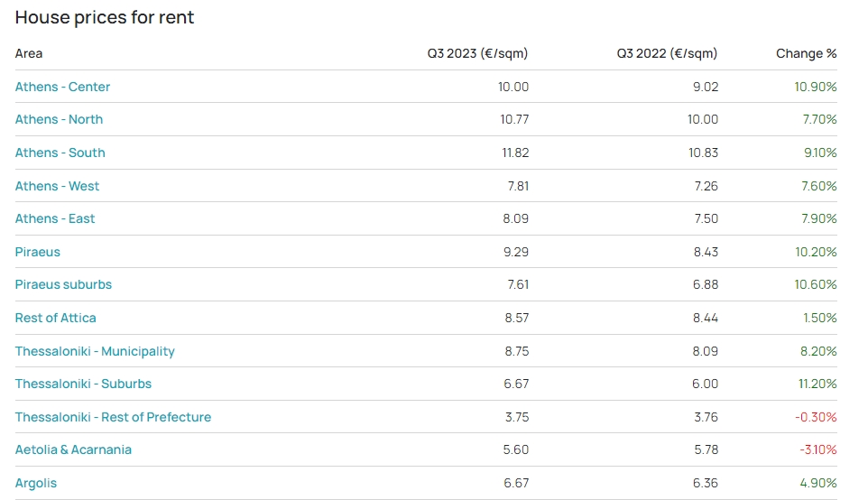
Task: Select the 10.90% change for Athens - Center
Action: click(816, 87)
